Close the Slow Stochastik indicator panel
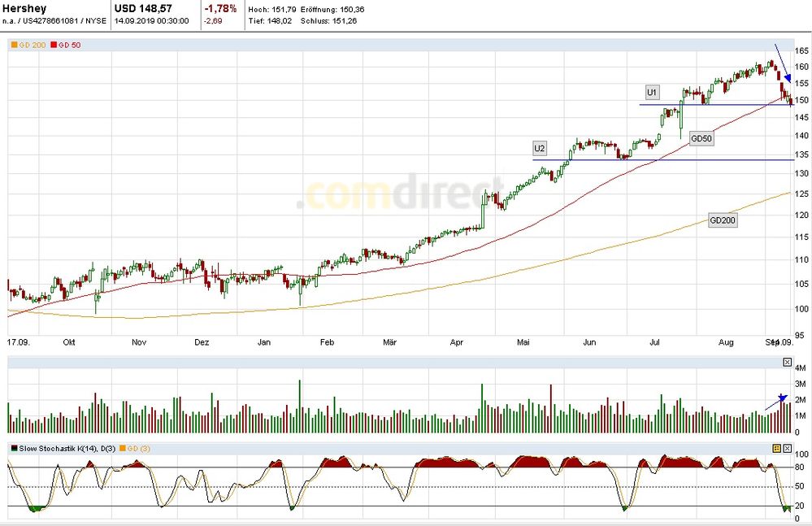Image resolution: width=812 pixels, height=526 pixels. [787, 448]
